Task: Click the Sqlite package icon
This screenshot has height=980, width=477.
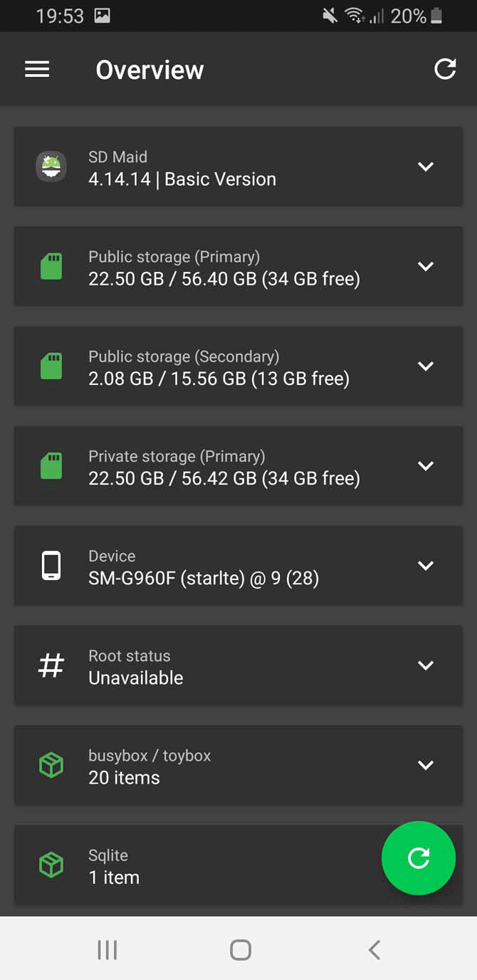Action: pos(51,865)
